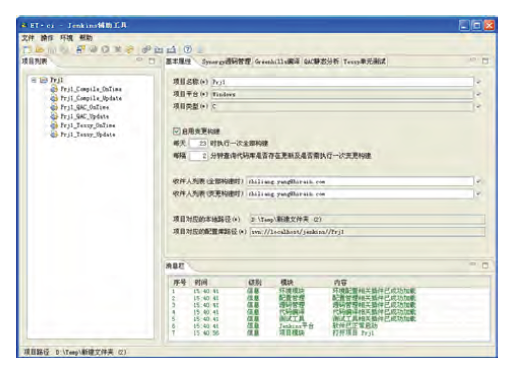
Task: Click icon beside Prj1_QAC_OnTime job
Action: pyautogui.click(x=54, y=107)
